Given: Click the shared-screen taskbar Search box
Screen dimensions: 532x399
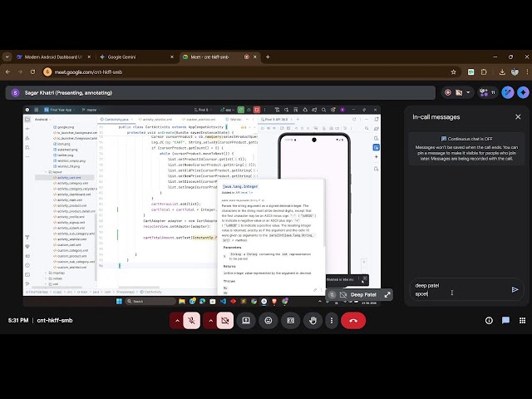Looking at the screenshot, I should [x=150, y=301].
